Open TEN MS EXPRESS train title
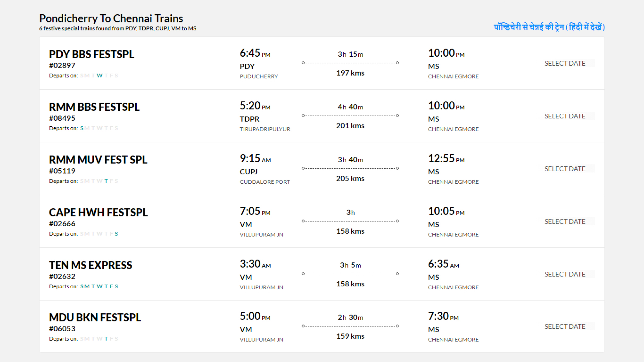Screen dimensions: 644x362 pyautogui.click(x=91, y=265)
